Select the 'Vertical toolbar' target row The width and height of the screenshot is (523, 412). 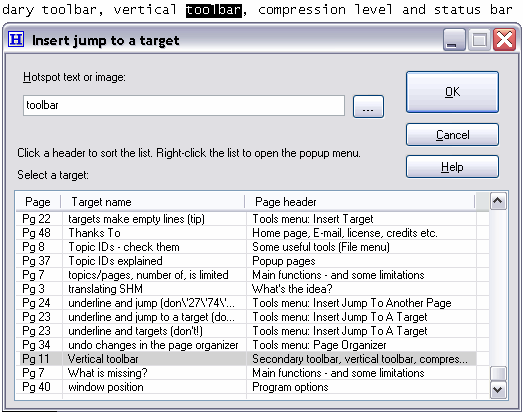coord(246,359)
